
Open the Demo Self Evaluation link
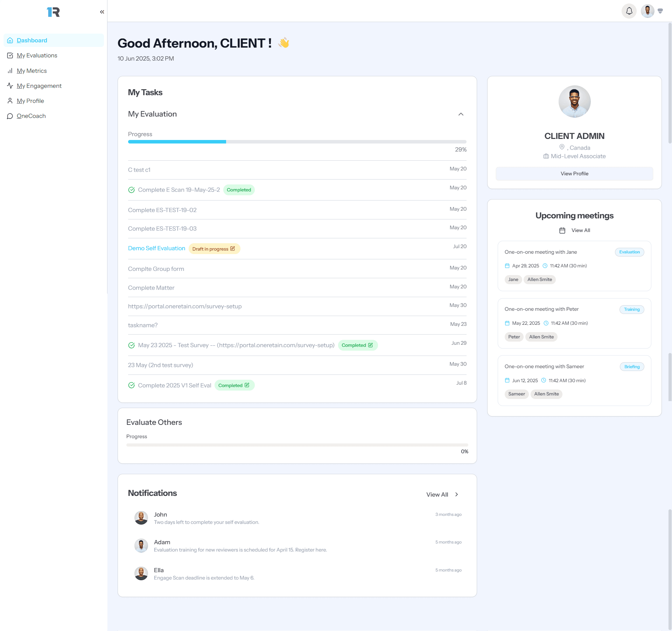click(x=156, y=248)
